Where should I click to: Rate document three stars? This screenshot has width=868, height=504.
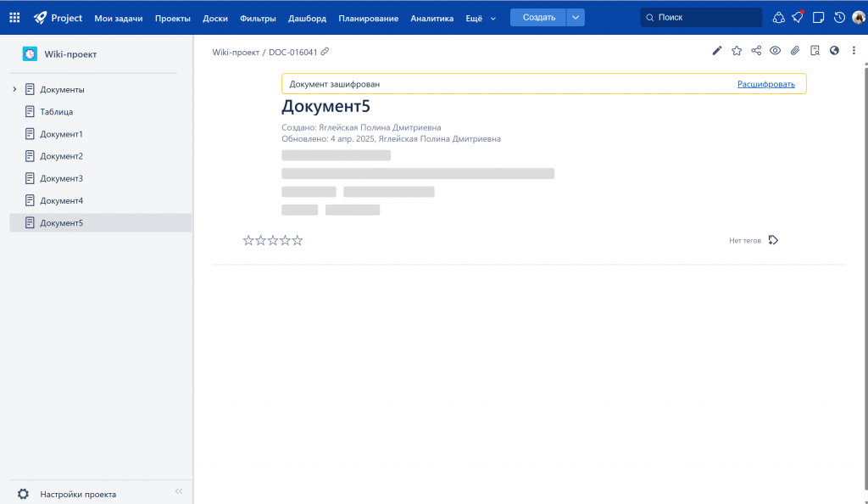pyautogui.click(x=273, y=240)
